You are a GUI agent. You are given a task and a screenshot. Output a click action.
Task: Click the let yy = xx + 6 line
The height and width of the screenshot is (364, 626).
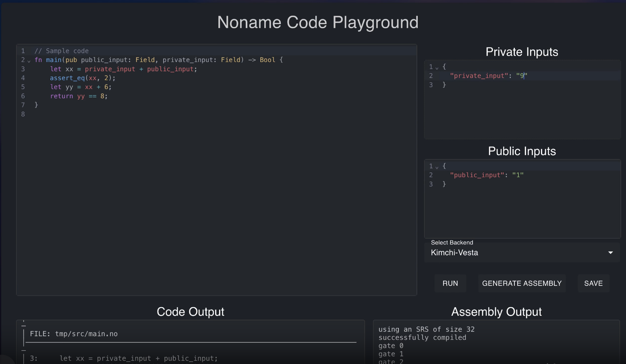click(81, 87)
